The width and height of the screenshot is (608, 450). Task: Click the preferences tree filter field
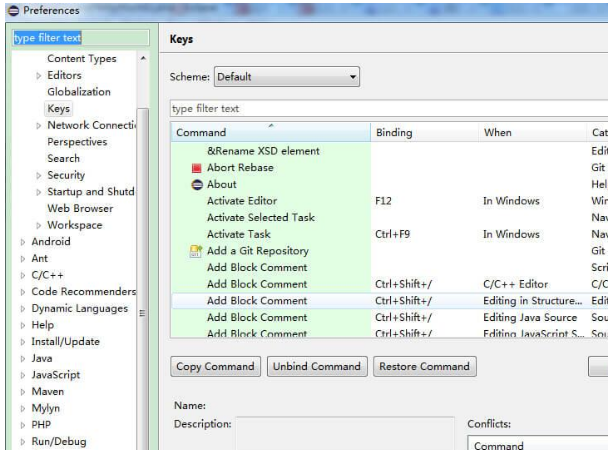tap(78, 38)
